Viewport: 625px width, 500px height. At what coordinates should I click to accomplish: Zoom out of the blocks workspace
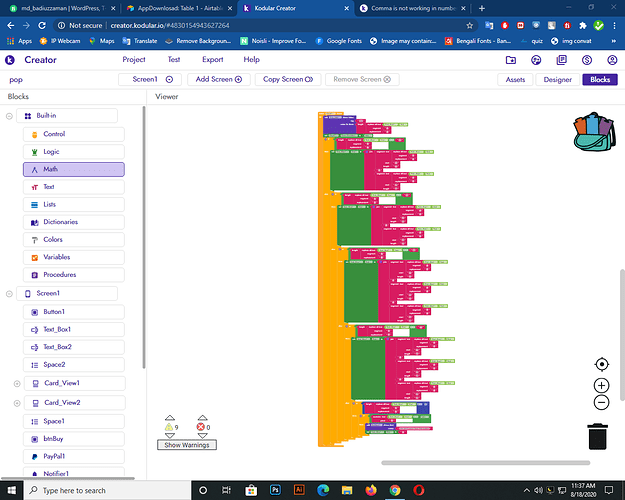tap(601, 402)
